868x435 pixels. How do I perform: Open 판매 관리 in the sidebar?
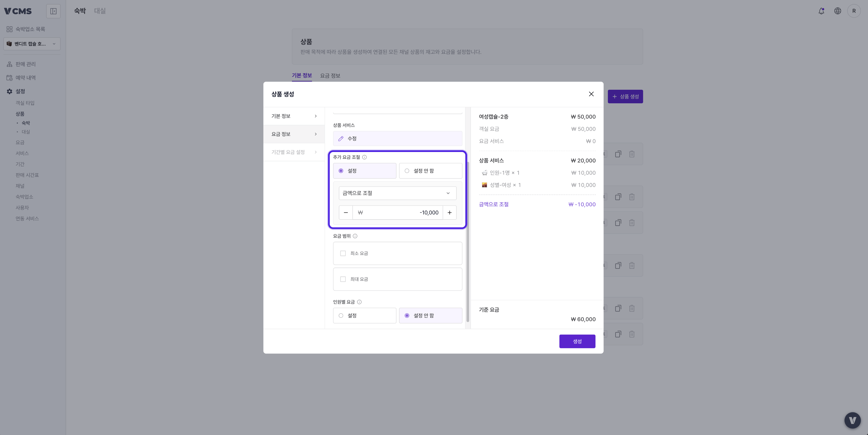21,64
